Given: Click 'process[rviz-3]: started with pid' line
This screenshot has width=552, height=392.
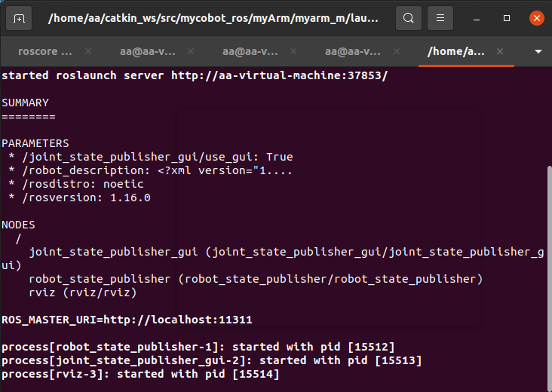Looking at the screenshot, I should [x=140, y=374].
